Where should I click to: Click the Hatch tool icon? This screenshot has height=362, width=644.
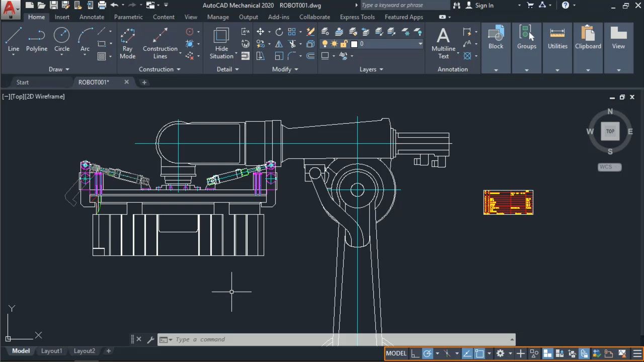(102, 56)
